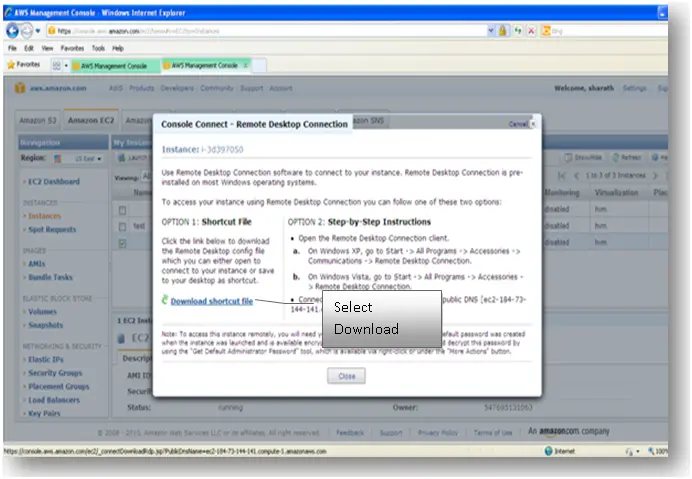This screenshot has height=479, width=692.
Task: Switch to the Amazon S3 service tab
Action: [38, 120]
